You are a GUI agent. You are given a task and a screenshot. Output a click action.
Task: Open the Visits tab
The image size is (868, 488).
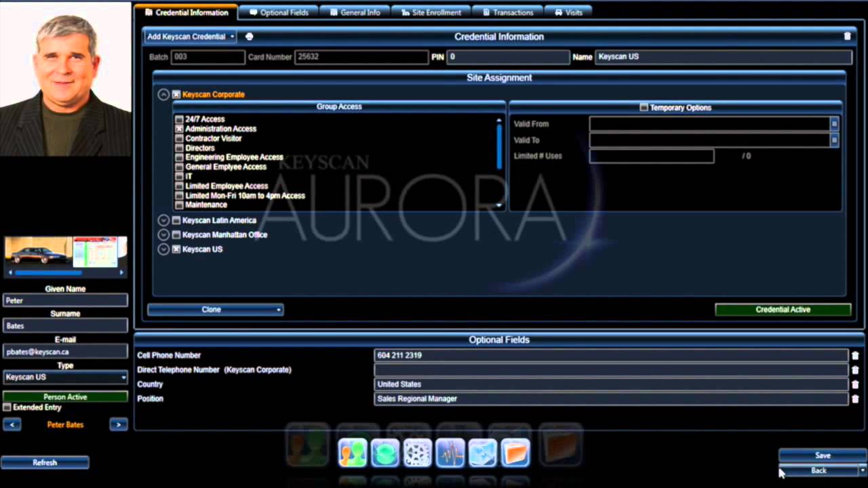pos(568,12)
